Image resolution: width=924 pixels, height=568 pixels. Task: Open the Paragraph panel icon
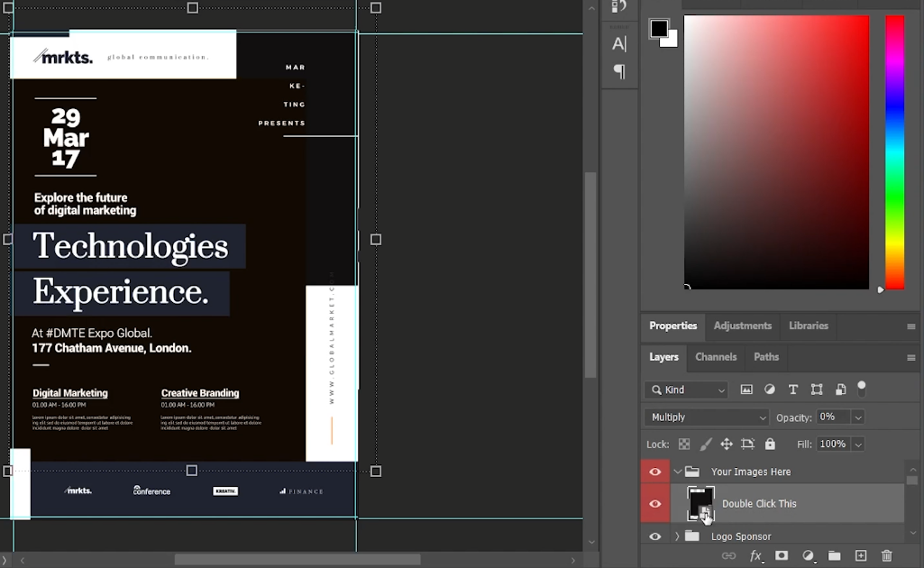tap(619, 71)
